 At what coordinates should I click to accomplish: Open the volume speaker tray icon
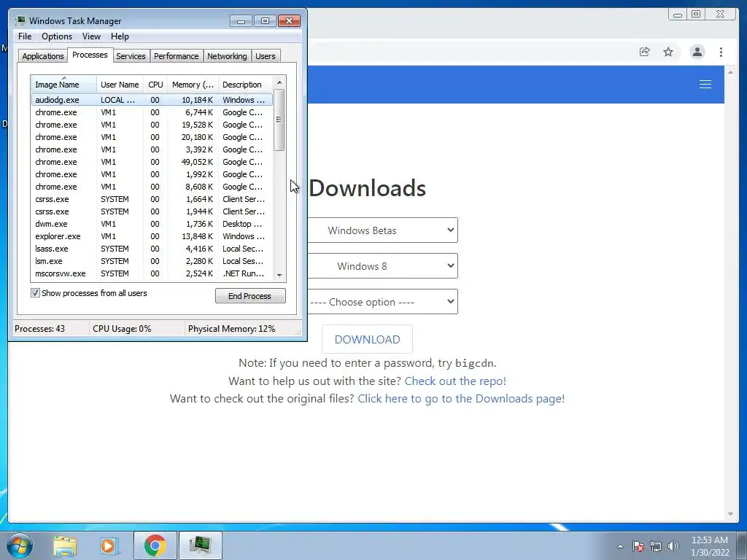(x=673, y=546)
